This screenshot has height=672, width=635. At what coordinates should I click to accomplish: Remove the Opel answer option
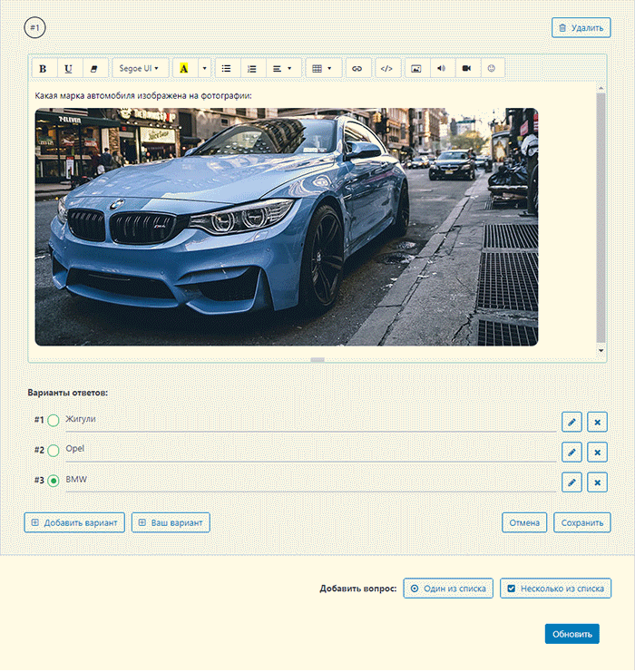[x=597, y=453]
